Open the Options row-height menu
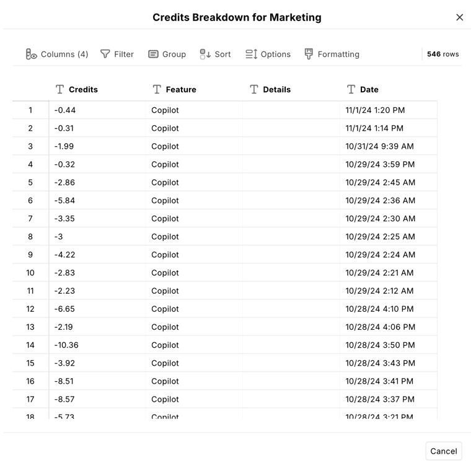The image size is (476, 476). tap(268, 55)
